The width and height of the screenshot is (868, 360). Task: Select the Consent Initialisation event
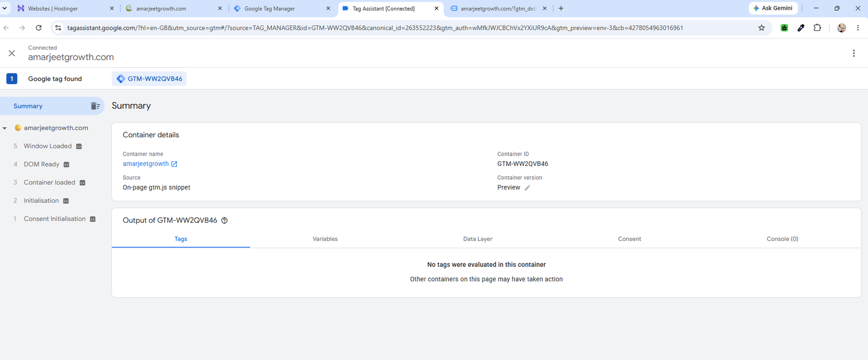pyautogui.click(x=55, y=219)
